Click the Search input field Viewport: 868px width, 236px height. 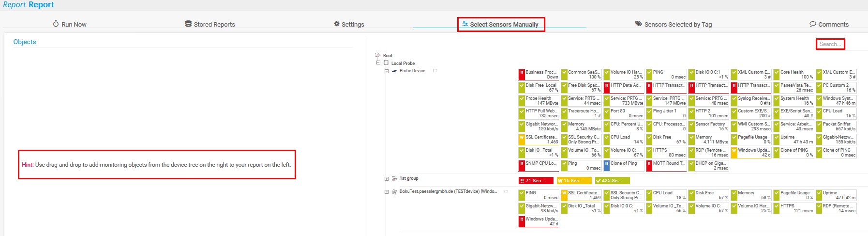click(830, 44)
